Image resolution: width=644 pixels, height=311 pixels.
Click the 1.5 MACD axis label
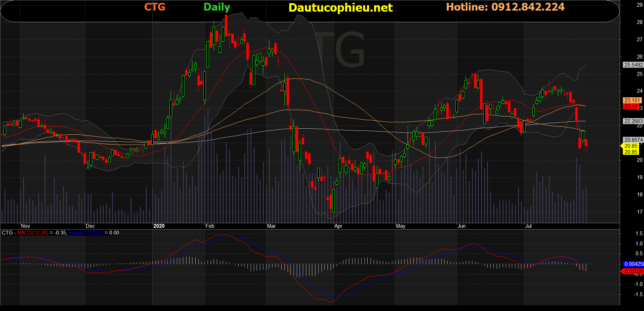pyautogui.click(x=639, y=233)
